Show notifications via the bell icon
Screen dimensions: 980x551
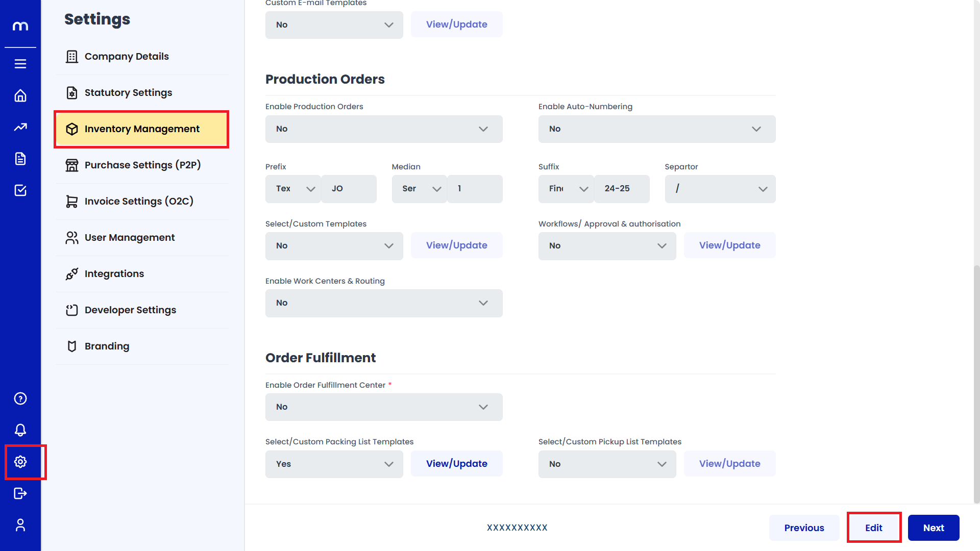pyautogui.click(x=20, y=430)
